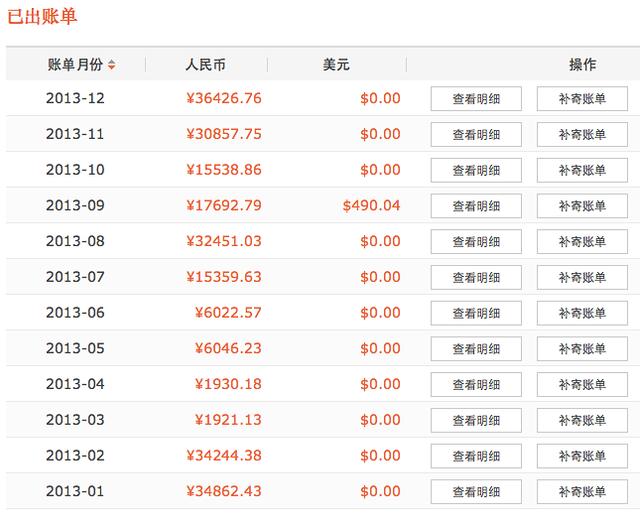Screen dimensions: 640x525
Task: Request 补寄账单 for 2013-03
Action: tap(582, 420)
